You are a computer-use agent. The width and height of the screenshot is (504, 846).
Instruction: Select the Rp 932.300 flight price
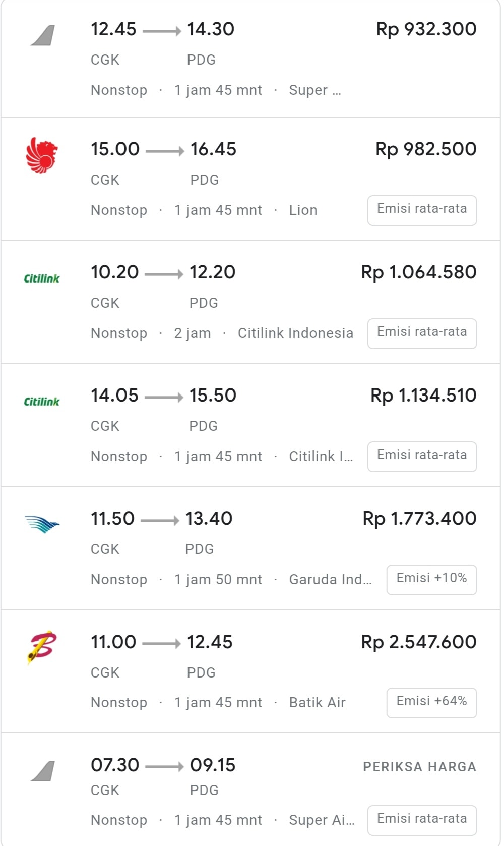(x=426, y=29)
